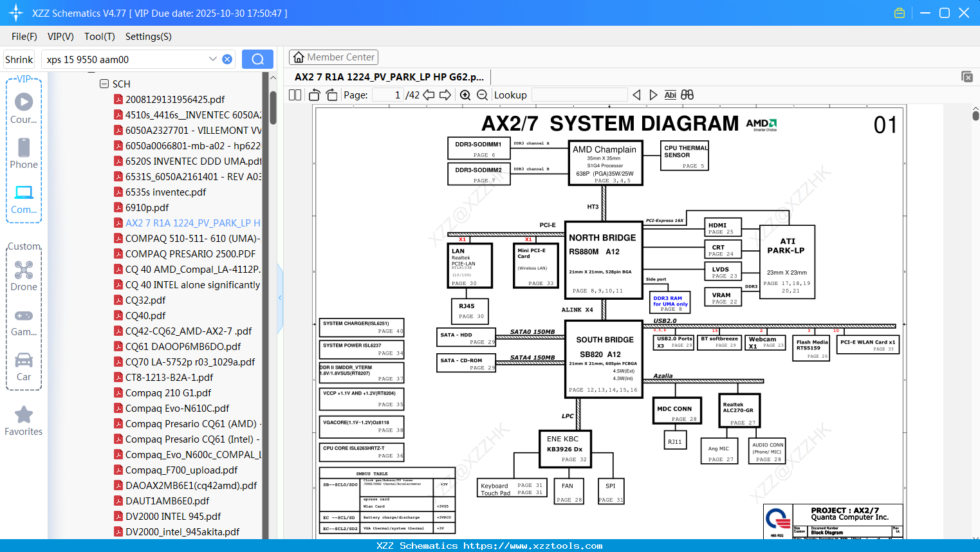Open Compaq Evo-N610C.pdf
This screenshot has height=552, width=980.
pyautogui.click(x=177, y=408)
